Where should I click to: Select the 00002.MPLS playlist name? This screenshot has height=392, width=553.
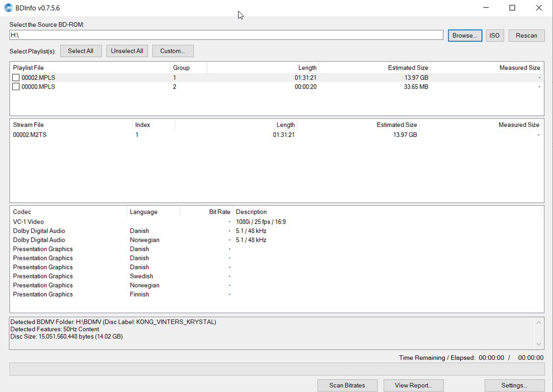coord(38,77)
